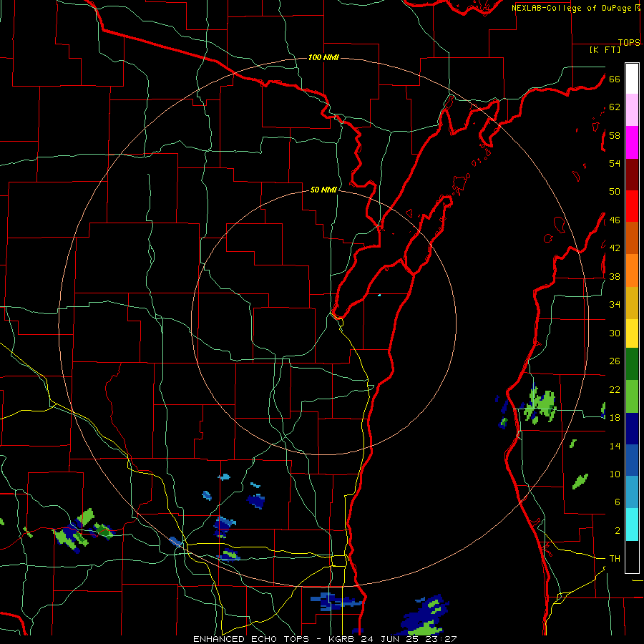Click the dark red 50 kft legend swatch

point(632,175)
